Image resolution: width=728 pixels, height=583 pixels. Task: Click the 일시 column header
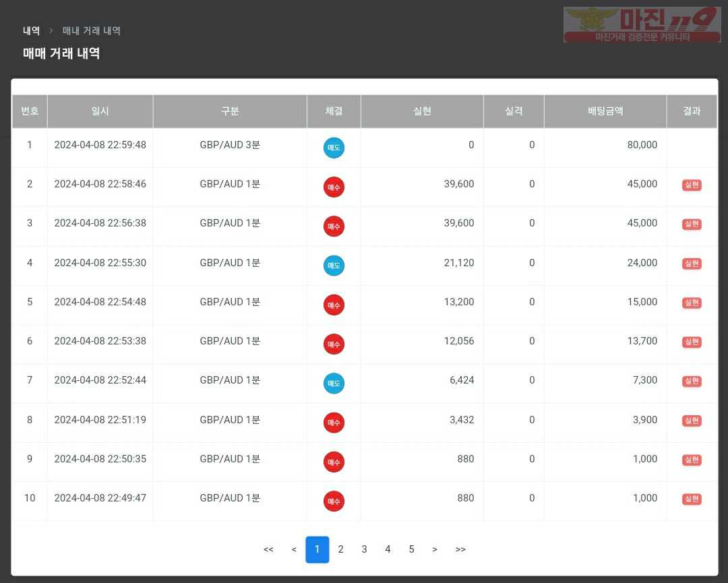pyautogui.click(x=100, y=111)
